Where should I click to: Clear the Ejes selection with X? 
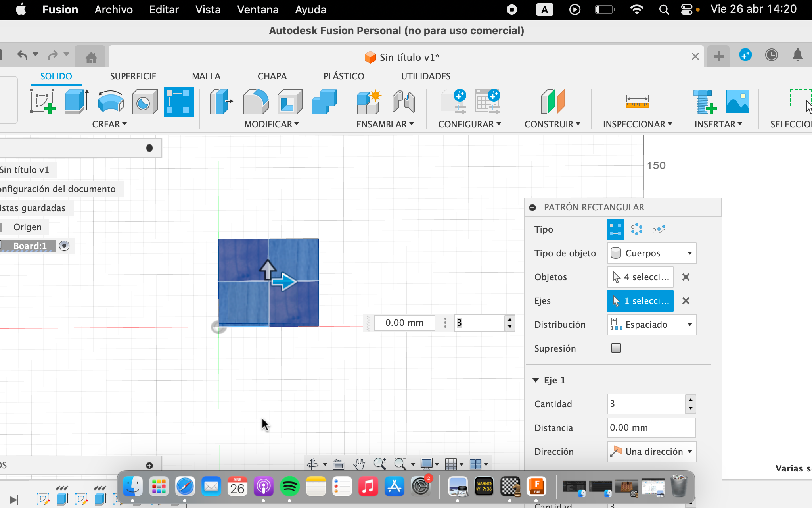[686, 301]
